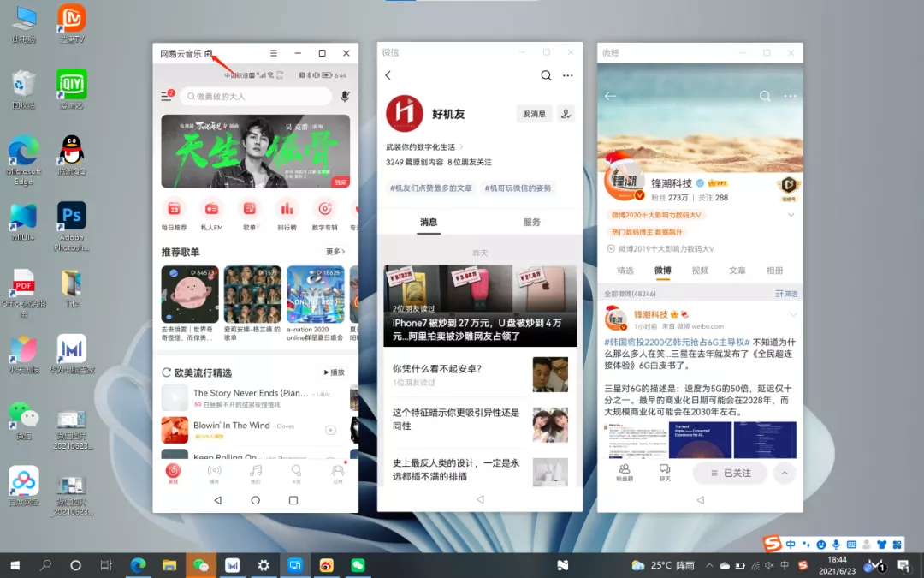Open the a-nation 2020 playlist thumbnail
924x578 pixels.
coord(315,294)
